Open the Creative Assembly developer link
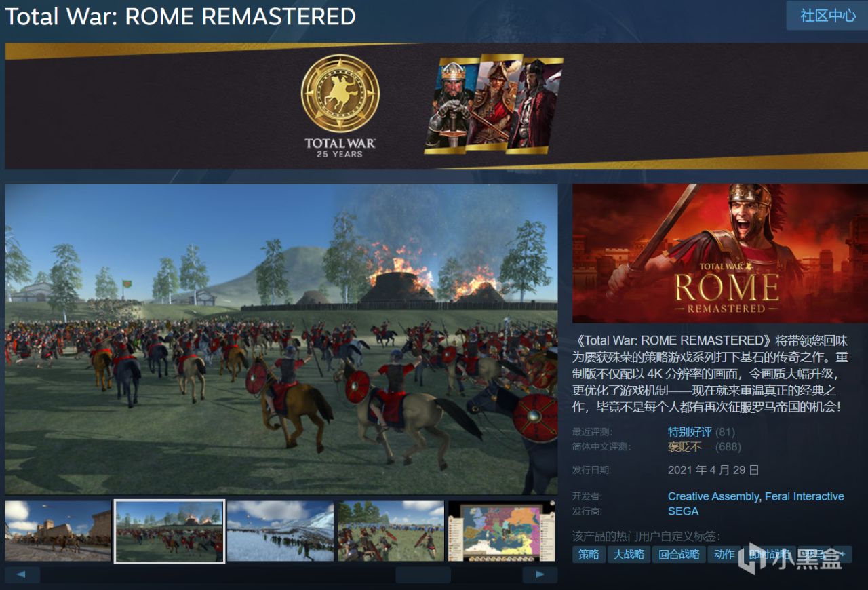Viewport: 868px width, 590px height. 713,496
